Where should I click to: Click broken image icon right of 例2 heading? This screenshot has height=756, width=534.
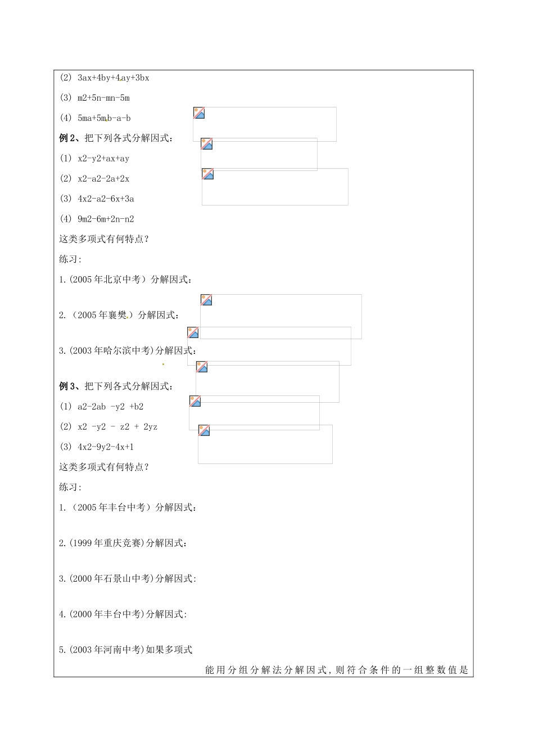coord(207,144)
